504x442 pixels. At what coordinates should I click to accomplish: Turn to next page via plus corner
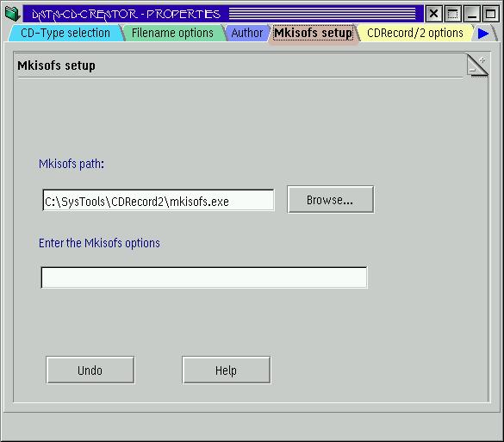[482, 60]
